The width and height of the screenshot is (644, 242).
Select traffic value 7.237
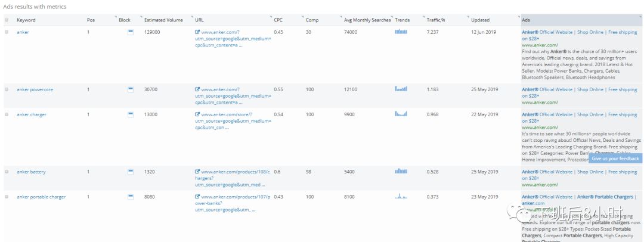click(432, 32)
